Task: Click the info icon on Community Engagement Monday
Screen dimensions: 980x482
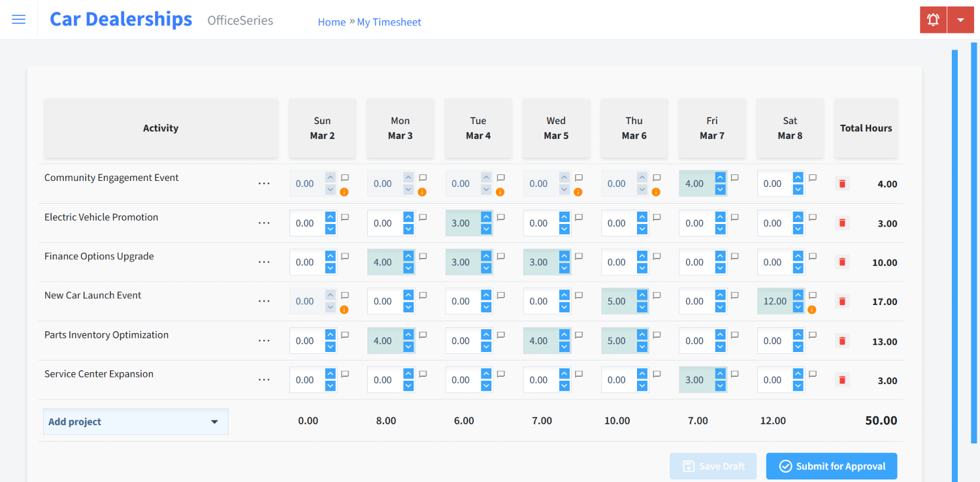Action: tap(422, 191)
